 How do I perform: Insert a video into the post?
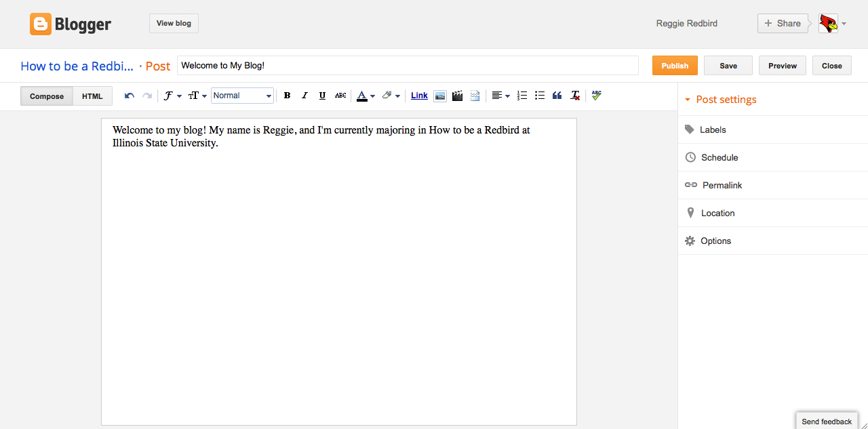click(x=457, y=96)
